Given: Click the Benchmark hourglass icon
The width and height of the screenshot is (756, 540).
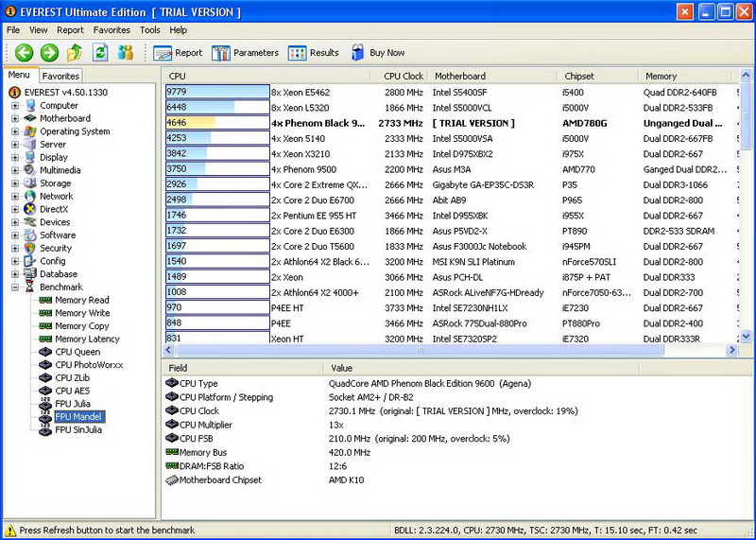Looking at the screenshot, I should pyautogui.click(x=30, y=287).
